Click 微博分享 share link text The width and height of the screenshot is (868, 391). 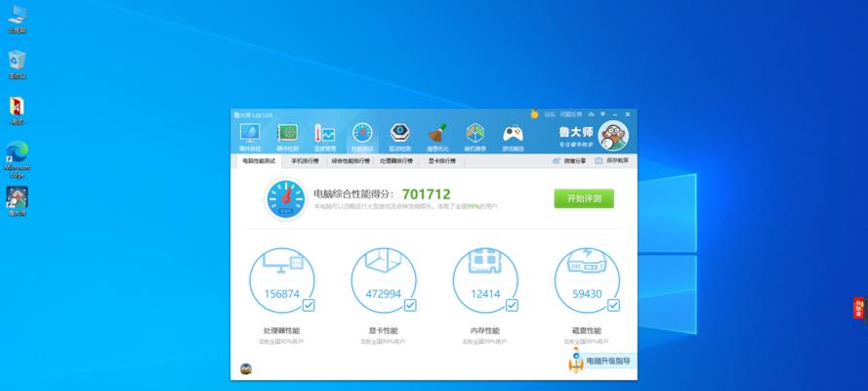575,160
